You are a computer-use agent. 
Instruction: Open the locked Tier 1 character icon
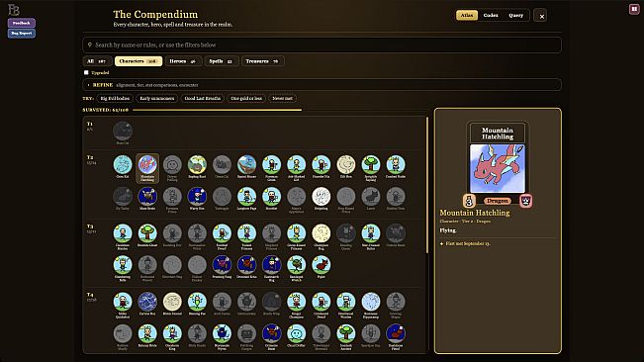coord(123,132)
